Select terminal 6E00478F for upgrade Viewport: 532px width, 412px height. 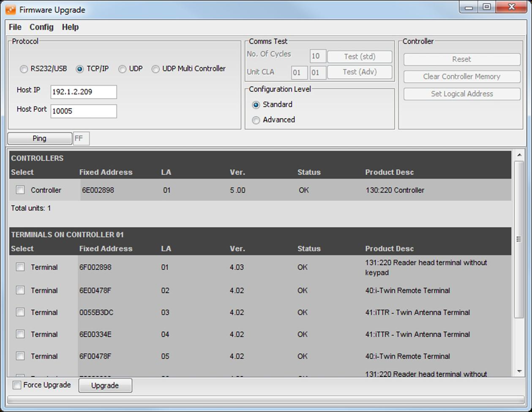tap(20, 290)
